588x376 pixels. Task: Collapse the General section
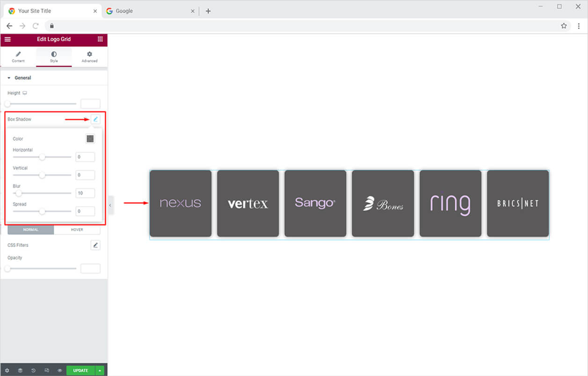54,78
